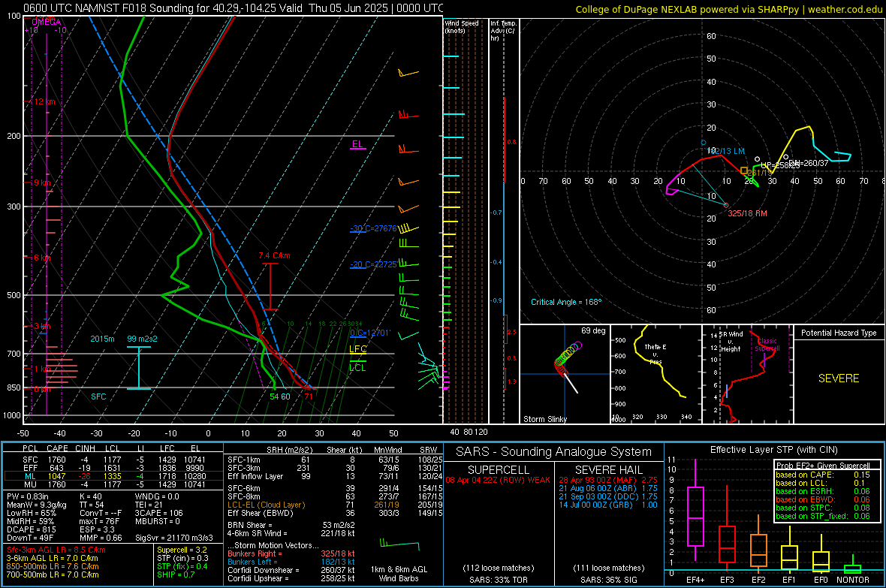Click the 182/13 LM hodograph label
Viewport: 886px width, 588px height.
(x=726, y=151)
